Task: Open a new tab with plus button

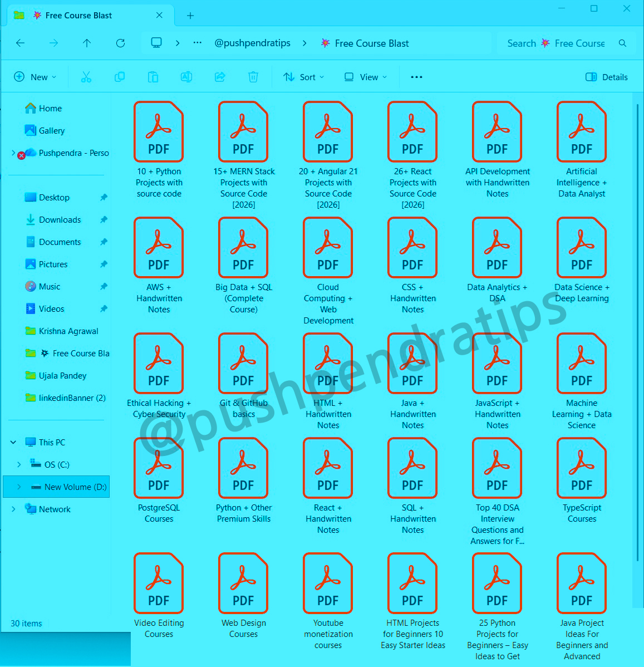Action: [x=190, y=16]
